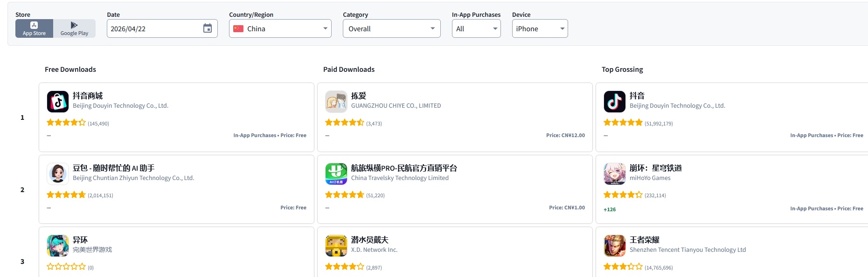Open the 潜水员戴夫 app title
The width and height of the screenshot is (868, 277).
pyautogui.click(x=370, y=240)
